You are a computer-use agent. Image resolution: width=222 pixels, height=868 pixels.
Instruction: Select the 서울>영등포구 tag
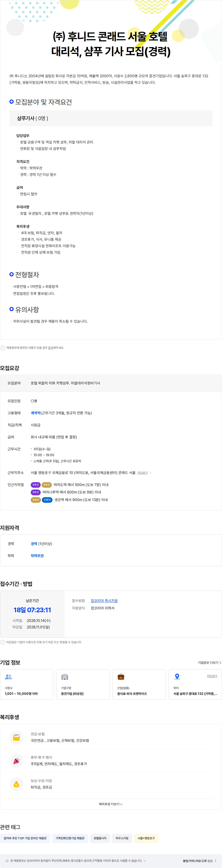tap(146, 838)
